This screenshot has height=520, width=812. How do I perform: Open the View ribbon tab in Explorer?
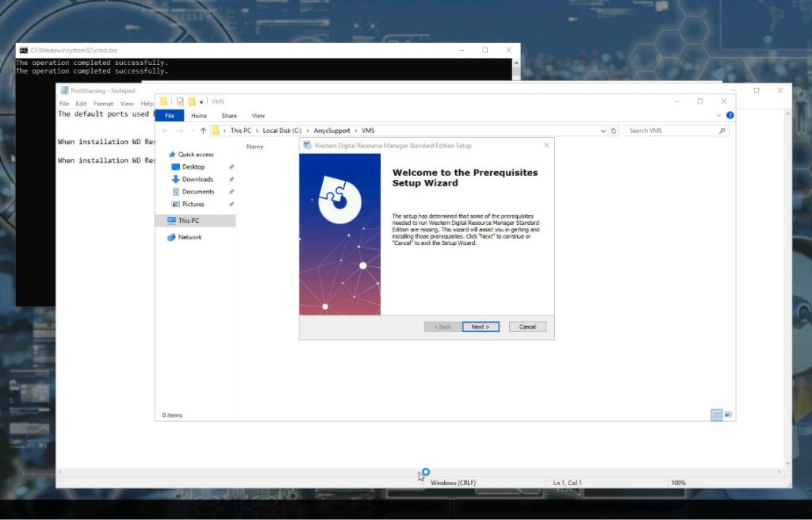pos(258,116)
